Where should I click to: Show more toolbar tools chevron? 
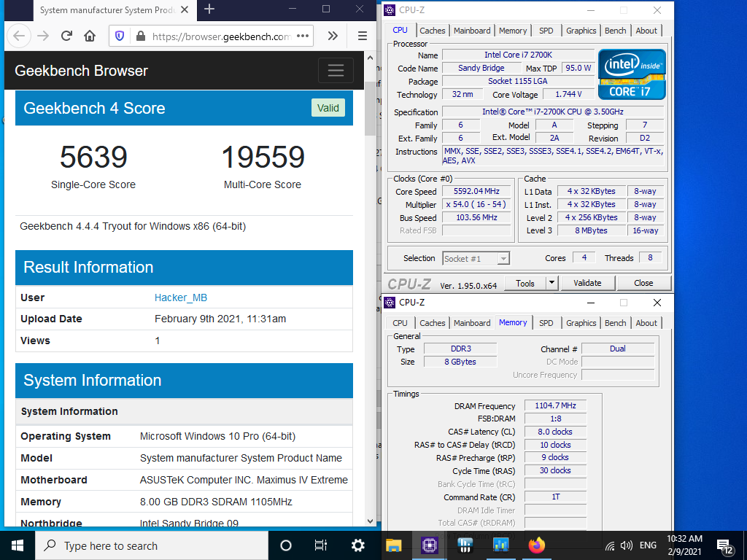tap(333, 36)
